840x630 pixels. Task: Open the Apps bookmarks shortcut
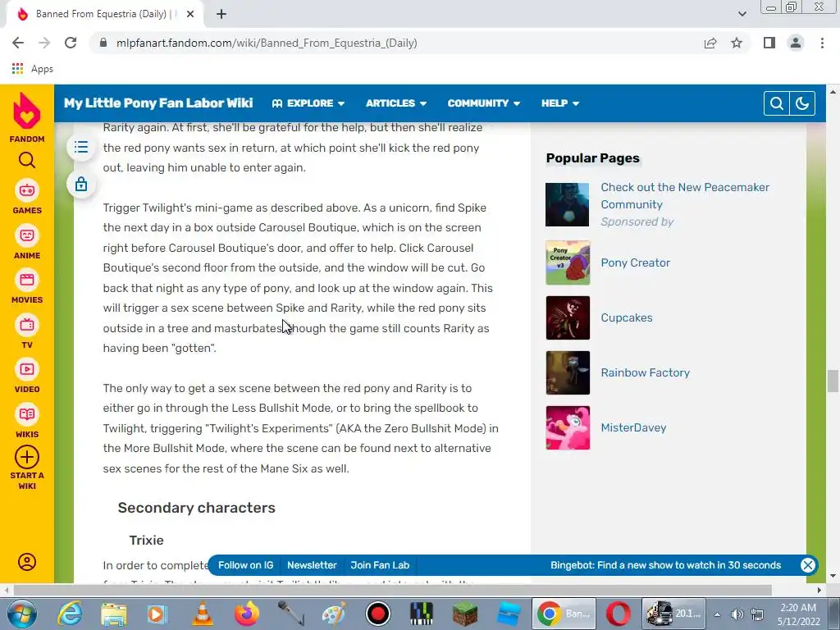click(32, 69)
